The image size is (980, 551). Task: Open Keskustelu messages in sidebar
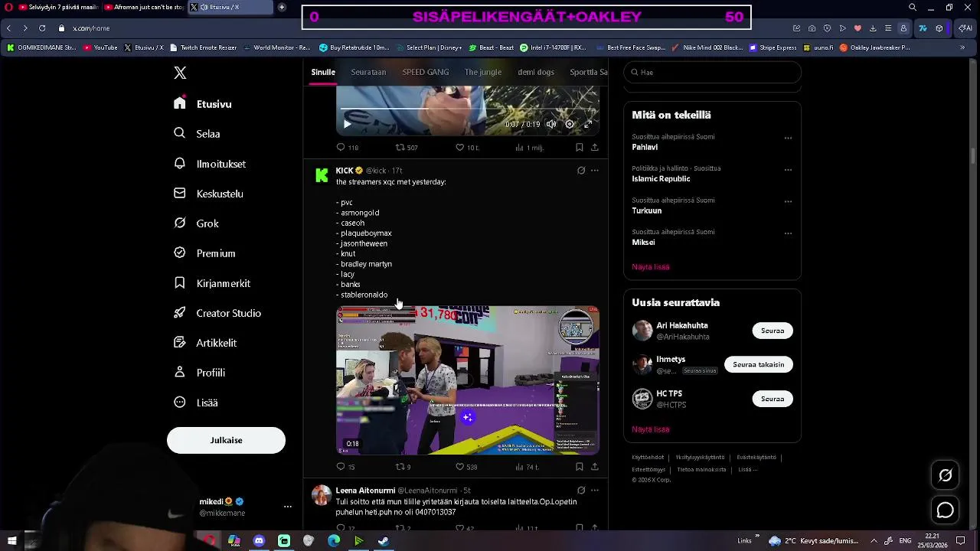pos(208,194)
